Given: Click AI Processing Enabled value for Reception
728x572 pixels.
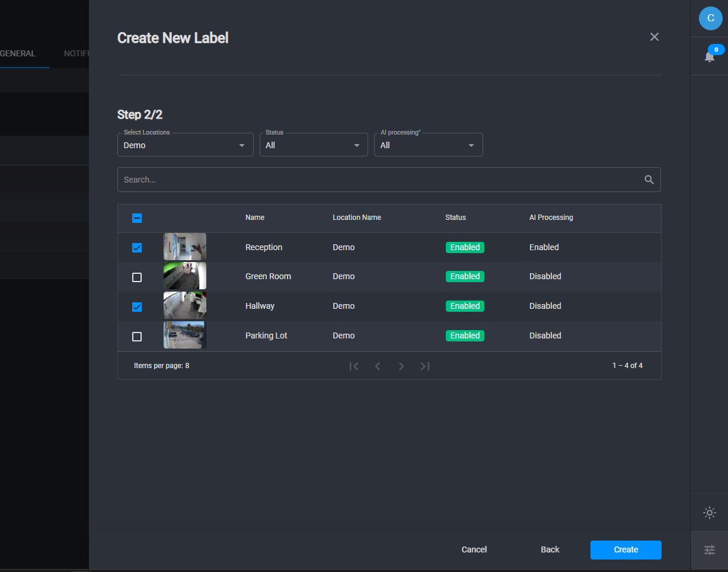Looking at the screenshot, I should (544, 247).
